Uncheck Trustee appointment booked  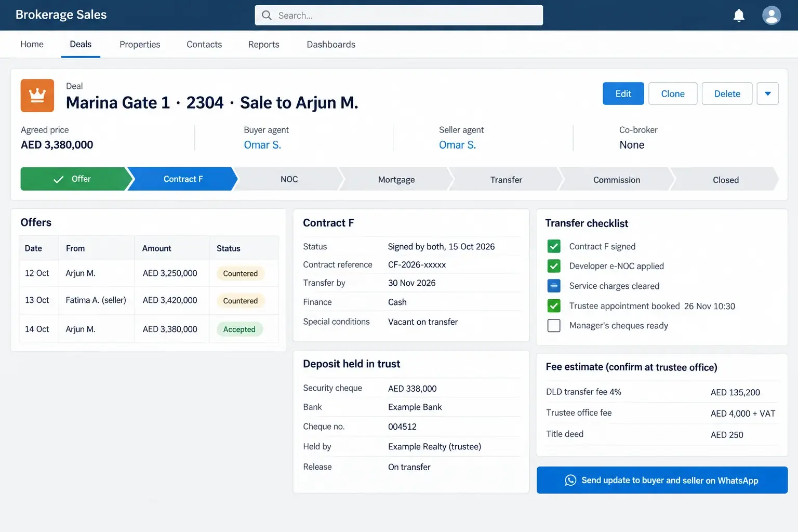coord(554,306)
